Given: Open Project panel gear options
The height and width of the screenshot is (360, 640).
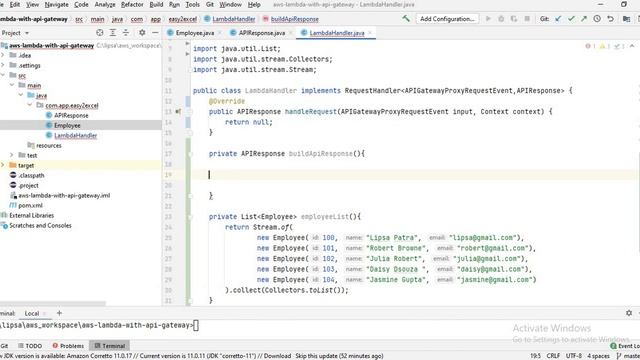Looking at the screenshot, I should click(142, 33).
